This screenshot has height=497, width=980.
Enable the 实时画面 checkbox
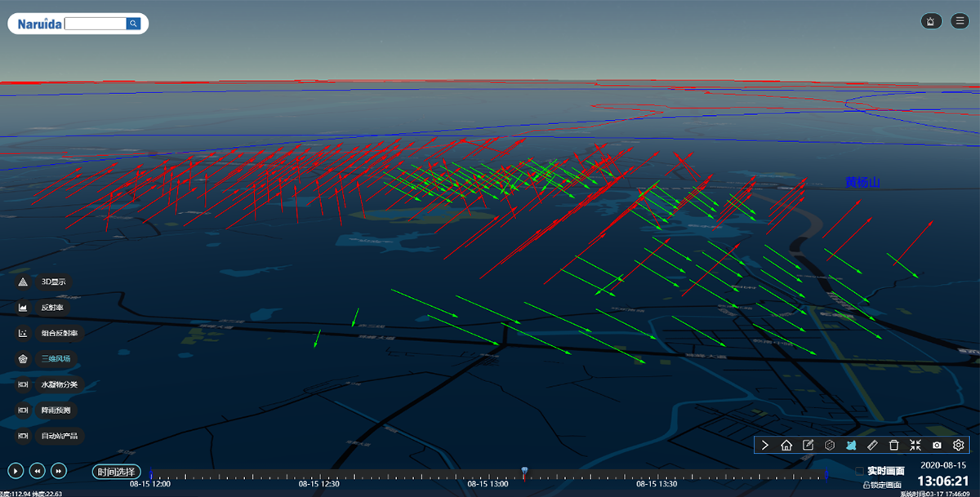pyautogui.click(x=859, y=471)
